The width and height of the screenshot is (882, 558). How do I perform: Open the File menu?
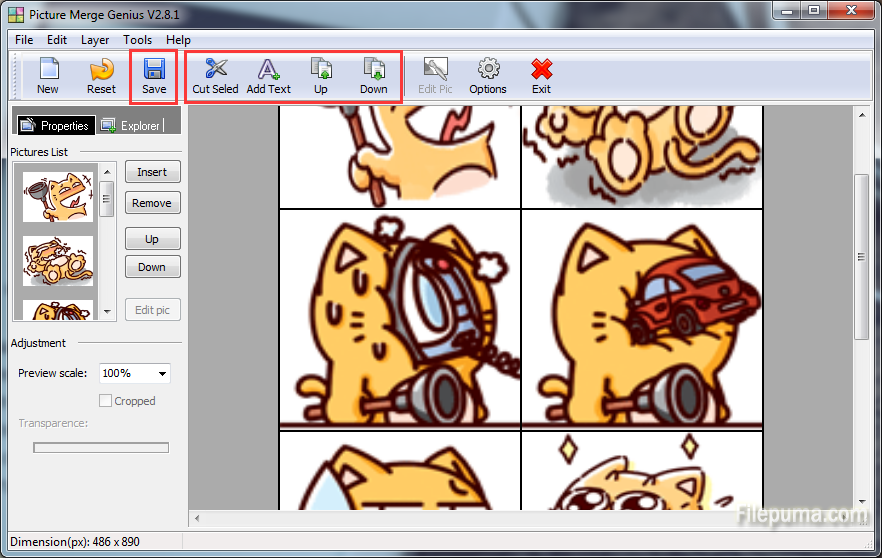click(x=24, y=40)
